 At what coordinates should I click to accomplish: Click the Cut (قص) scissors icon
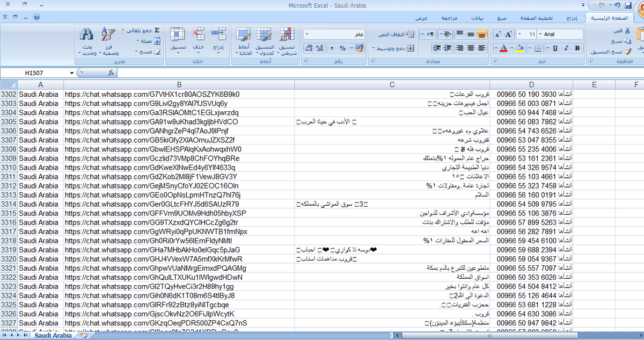pyautogui.click(x=627, y=31)
